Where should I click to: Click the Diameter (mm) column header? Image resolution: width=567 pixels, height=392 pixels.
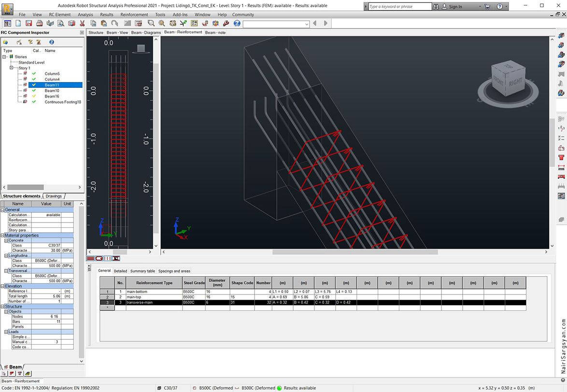tap(217, 283)
